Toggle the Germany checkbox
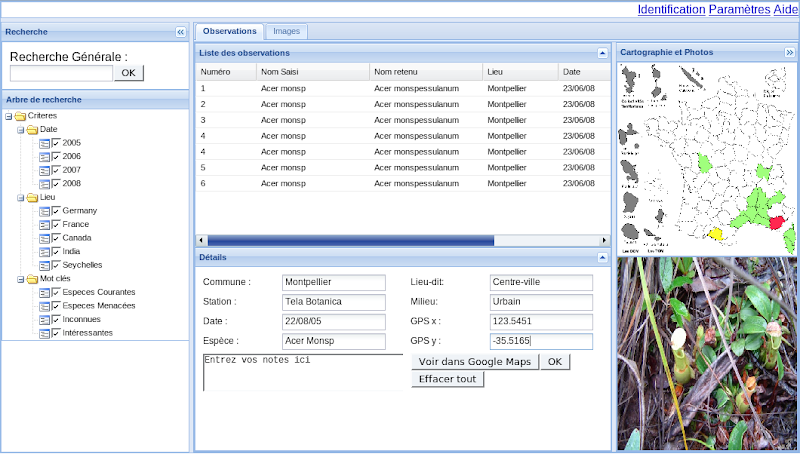This screenshot has height=454, width=800. (x=56, y=211)
